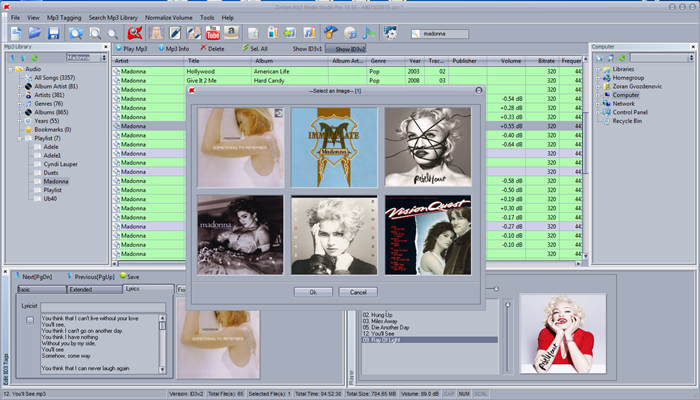Click the lyrics box scrollbar down arrow
The width and height of the screenshot is (700, 400).
click(162, 370)
